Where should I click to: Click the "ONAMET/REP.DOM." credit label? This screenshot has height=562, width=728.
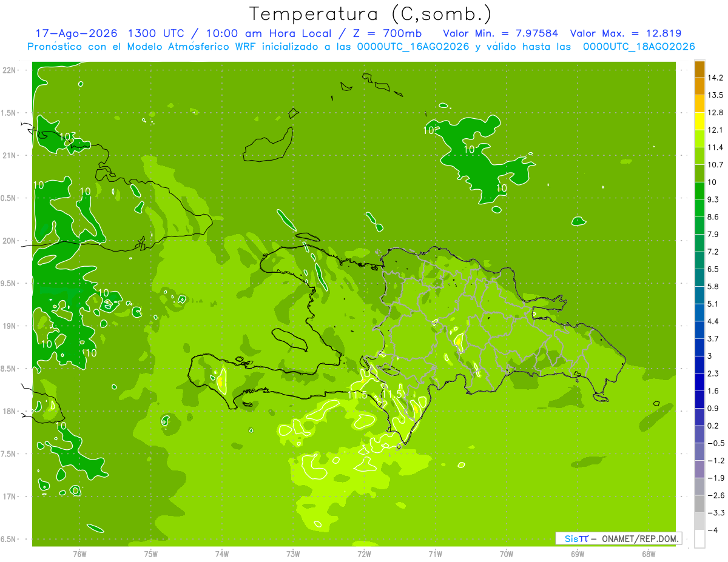(641, 538)
